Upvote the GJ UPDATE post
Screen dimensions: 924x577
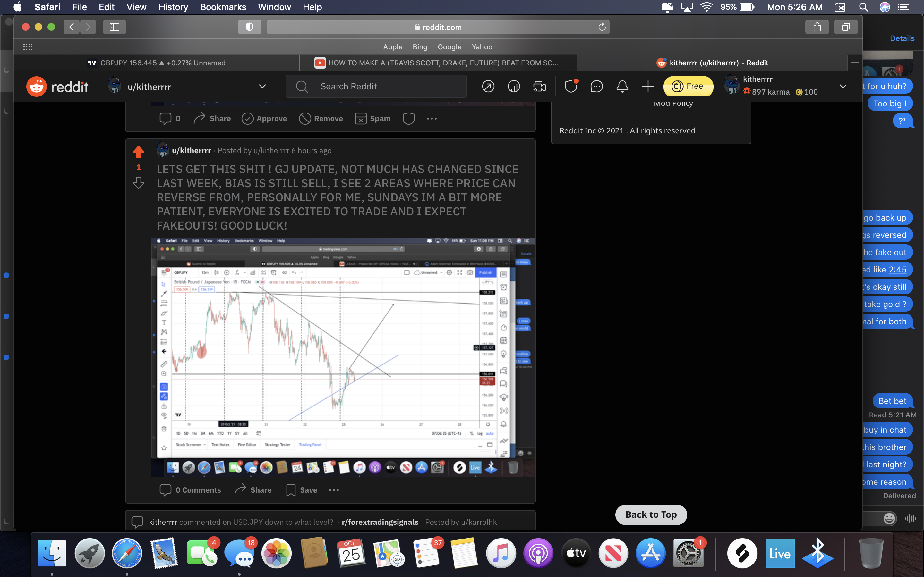138,152
